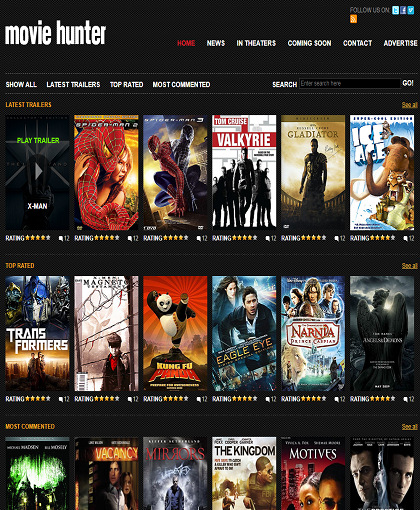Click the movie hunter logo
The image size is (420, 510).
click(x=55, y=33)
